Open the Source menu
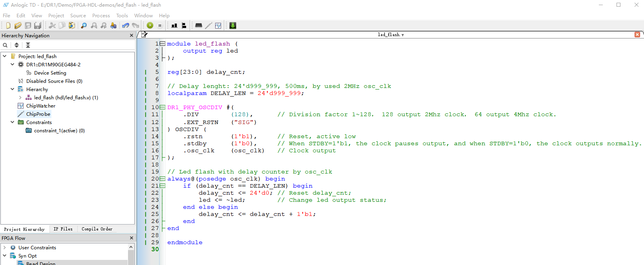The height and width of the screenshot is (265, 644). pyautogui.click(x=78, y=15)
